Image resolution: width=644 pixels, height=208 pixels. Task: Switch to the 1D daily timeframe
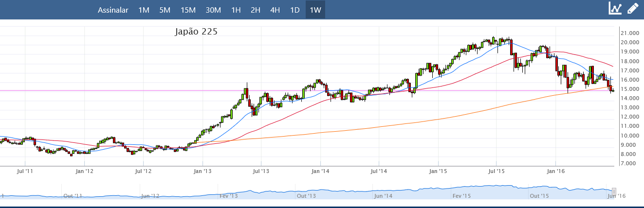295,10
